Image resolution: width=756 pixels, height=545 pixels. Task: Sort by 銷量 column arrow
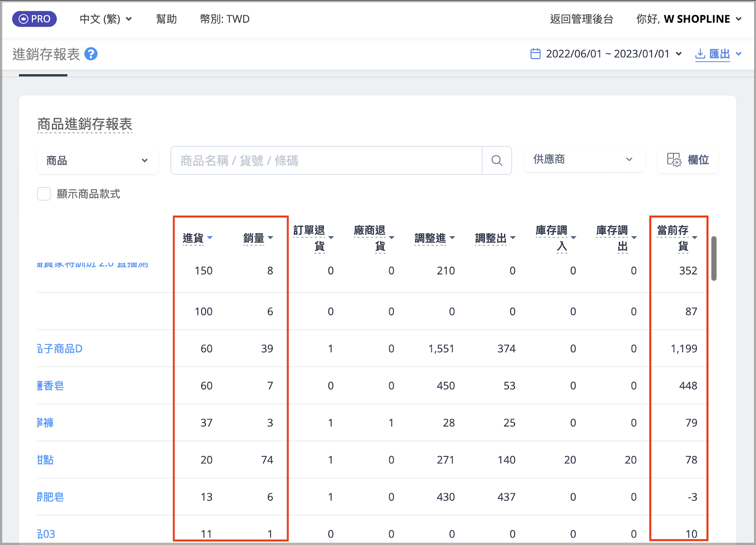(x=270, y=238)
